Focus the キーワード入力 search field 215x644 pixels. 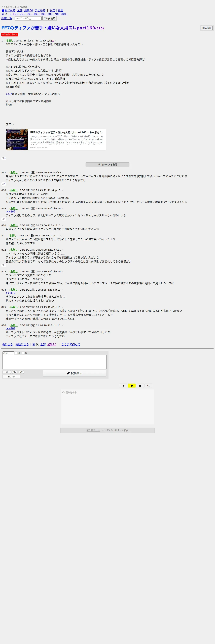coord(28,19)
